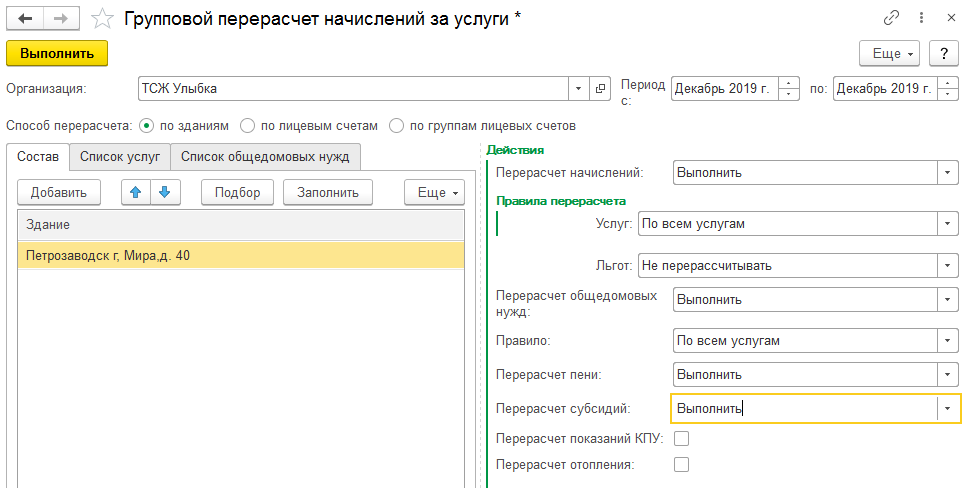This screenshot has height=488, width=972.
Task: Go forward with the right arrow
Action: [61, 19]
